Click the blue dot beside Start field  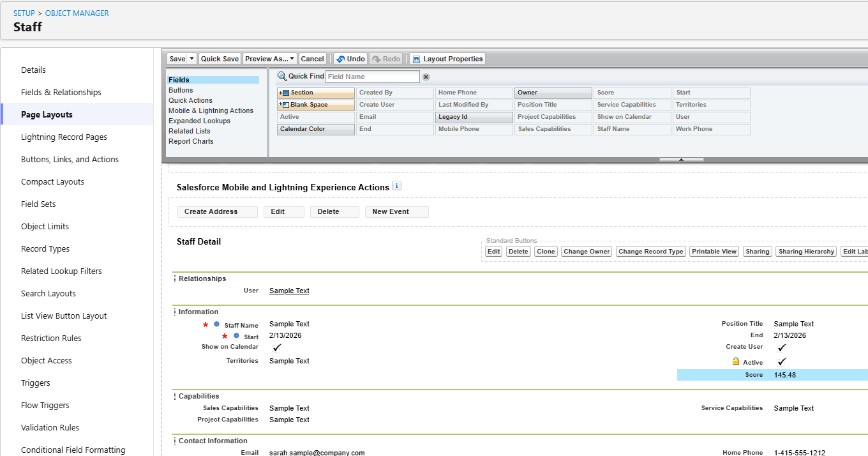tap(236, 335)
